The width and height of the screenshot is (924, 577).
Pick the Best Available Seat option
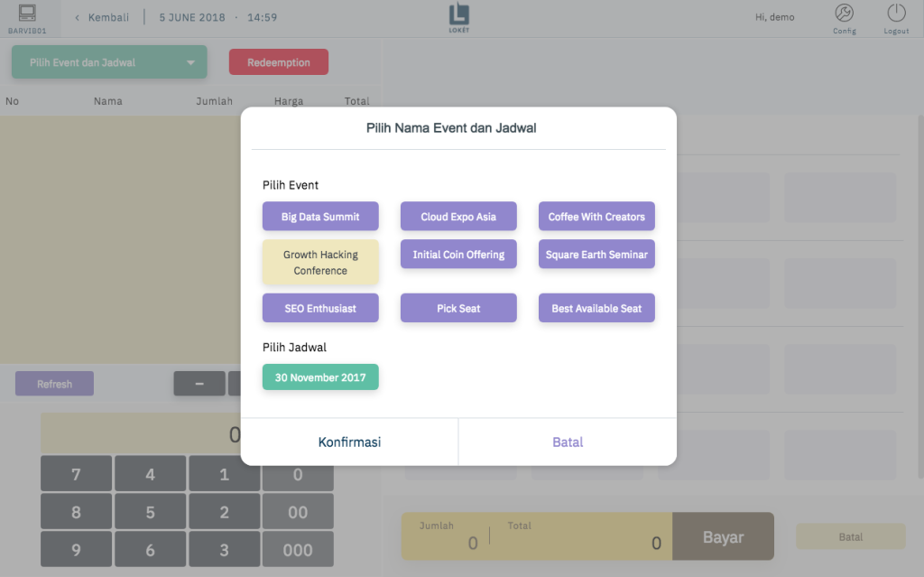coord(596,308)
